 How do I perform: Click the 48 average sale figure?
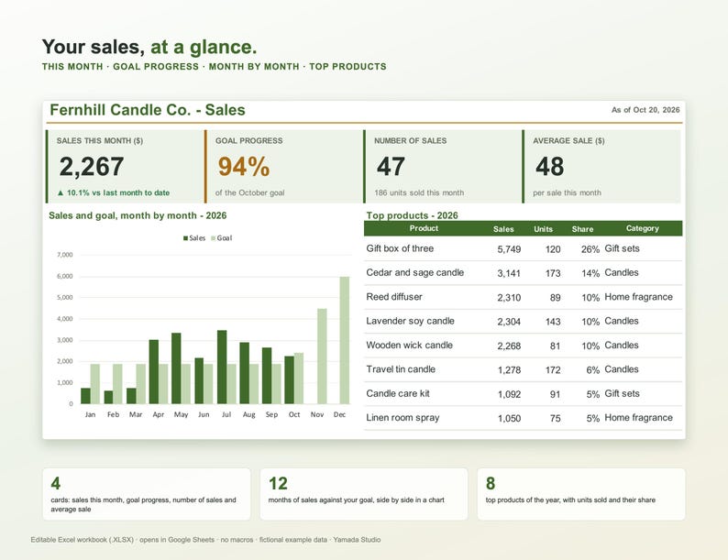550,166
